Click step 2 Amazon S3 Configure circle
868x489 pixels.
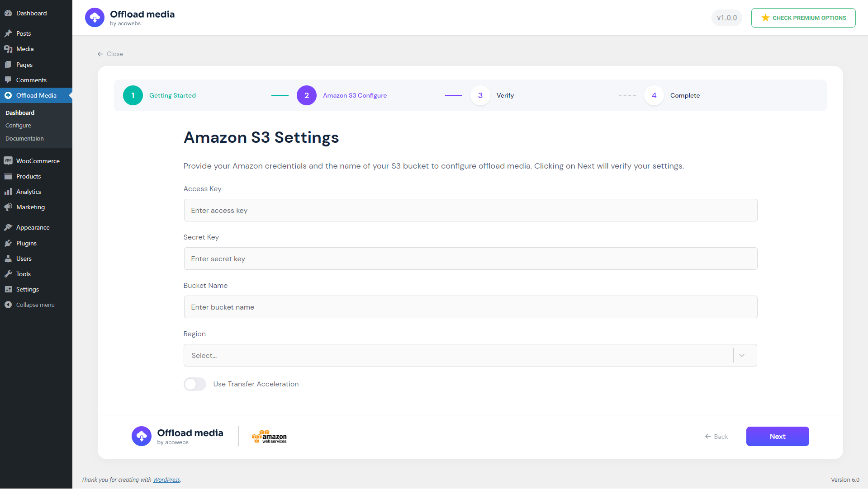coord(307,95)
